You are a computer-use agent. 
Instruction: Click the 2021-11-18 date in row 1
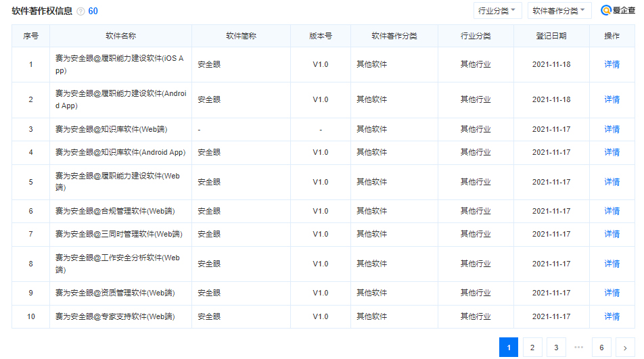click(x=551, y=64)
